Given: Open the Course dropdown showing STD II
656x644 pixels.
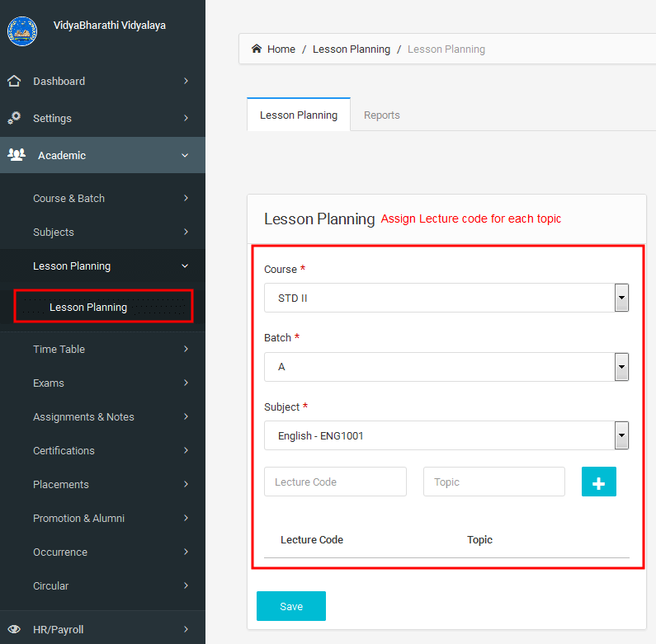Looking at the screenshot, I should (446, 298).
